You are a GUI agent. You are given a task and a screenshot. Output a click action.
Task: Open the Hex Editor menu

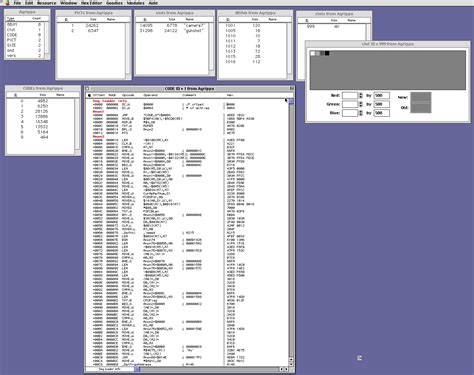pos(91,3)
